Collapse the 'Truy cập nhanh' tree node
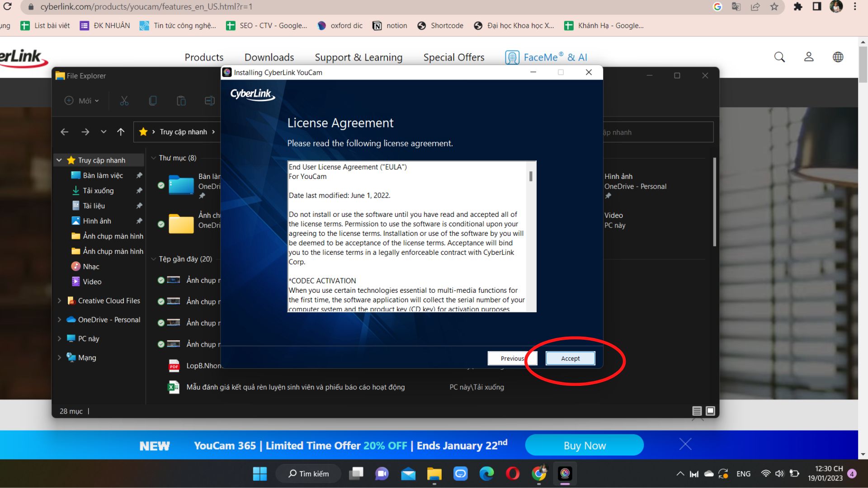 coord(59,160)
